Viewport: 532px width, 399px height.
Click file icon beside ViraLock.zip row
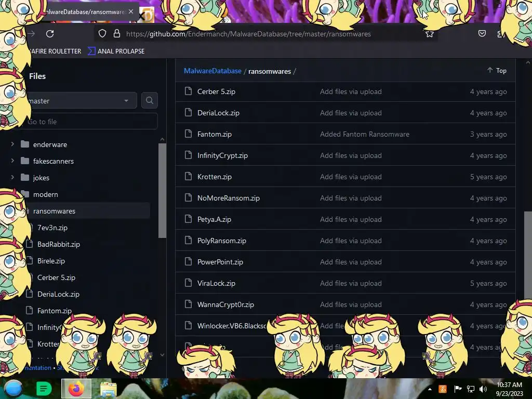tap(188, 283)
